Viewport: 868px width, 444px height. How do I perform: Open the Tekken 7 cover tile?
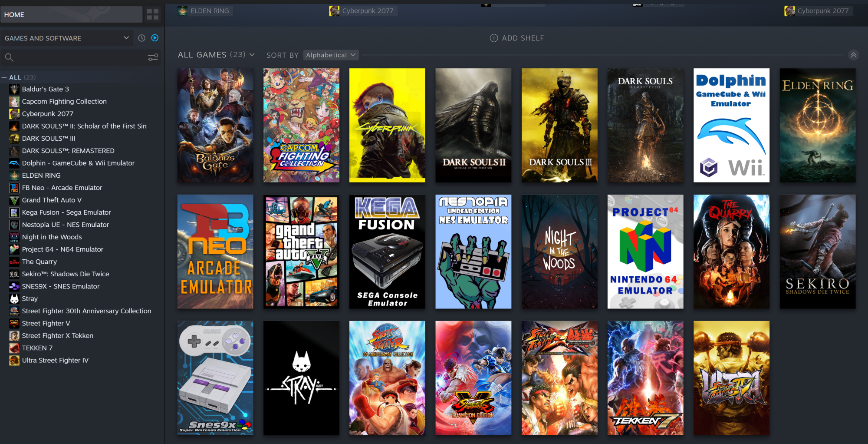coord(645,378)
